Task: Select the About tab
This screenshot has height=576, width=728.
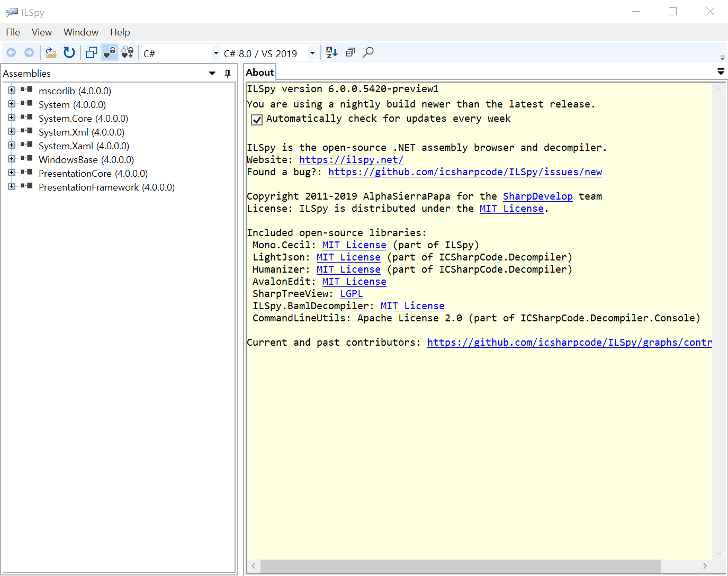Action: [259, 73]
